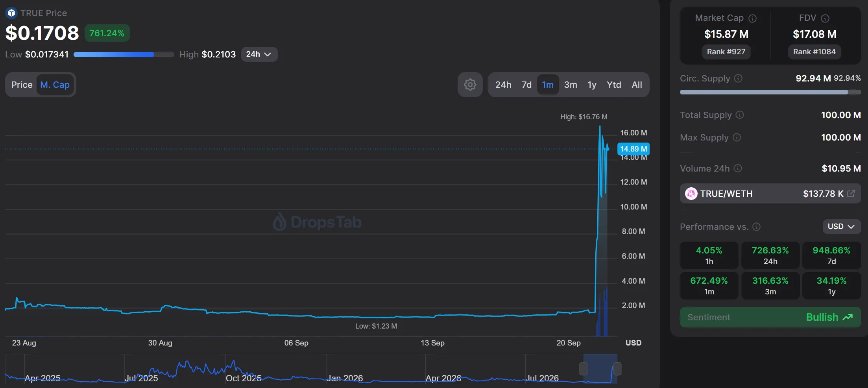Image resolution: width=868 pixels, height=388 pixels.
Task: Click the current 14.89 M price axis label
Action: (633, 149)
